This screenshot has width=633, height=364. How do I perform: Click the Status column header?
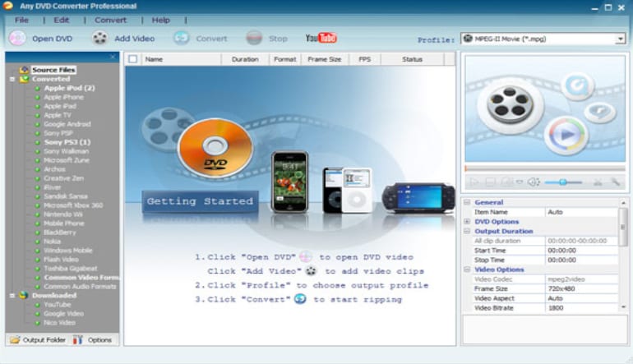(x=412, y=59)
